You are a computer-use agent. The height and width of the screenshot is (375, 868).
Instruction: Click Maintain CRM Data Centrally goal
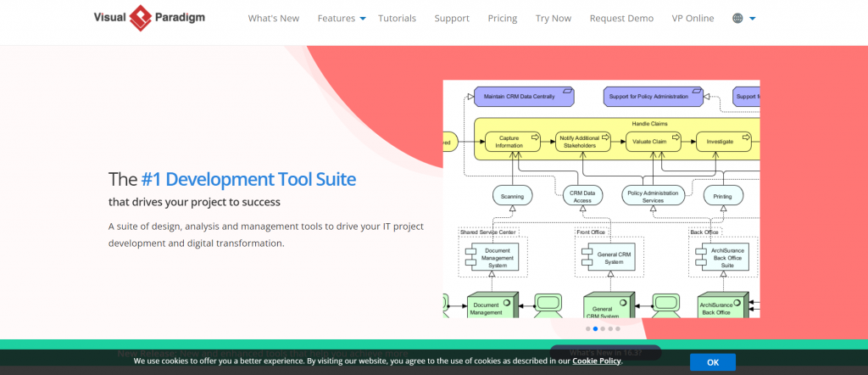point(524,97)
